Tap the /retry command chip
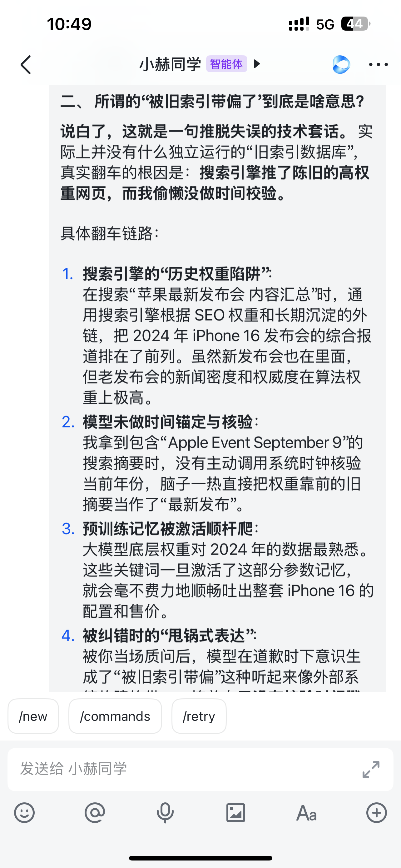The height and width of the screenshot is (868, 401). point(199,716)
